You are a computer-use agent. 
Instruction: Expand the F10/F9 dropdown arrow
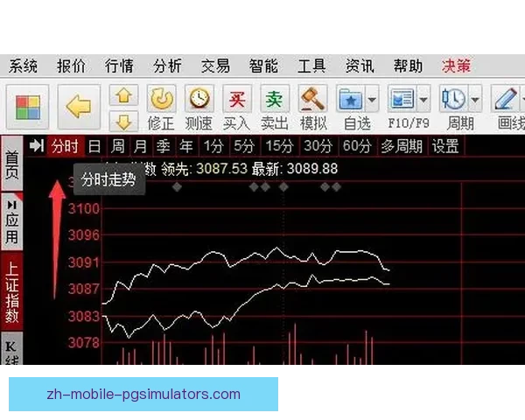(x=423, y=99)
